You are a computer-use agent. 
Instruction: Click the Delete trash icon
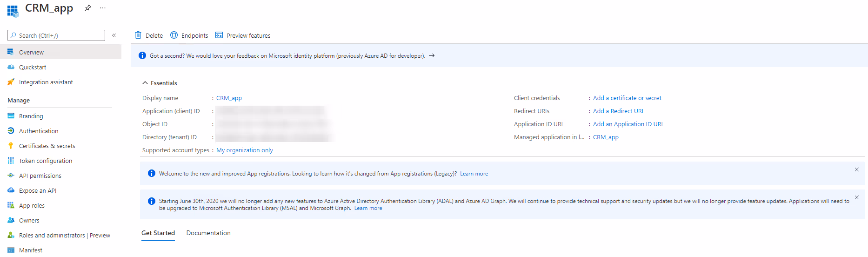coord(138,35)
